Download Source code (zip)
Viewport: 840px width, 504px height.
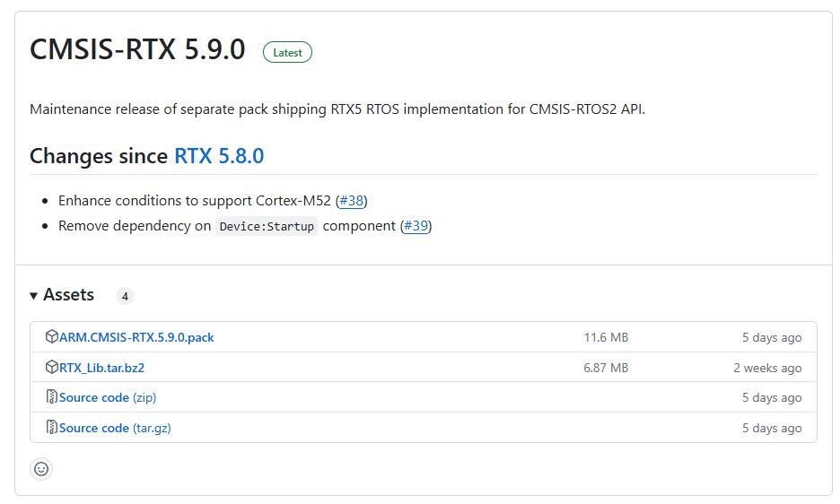108,397
